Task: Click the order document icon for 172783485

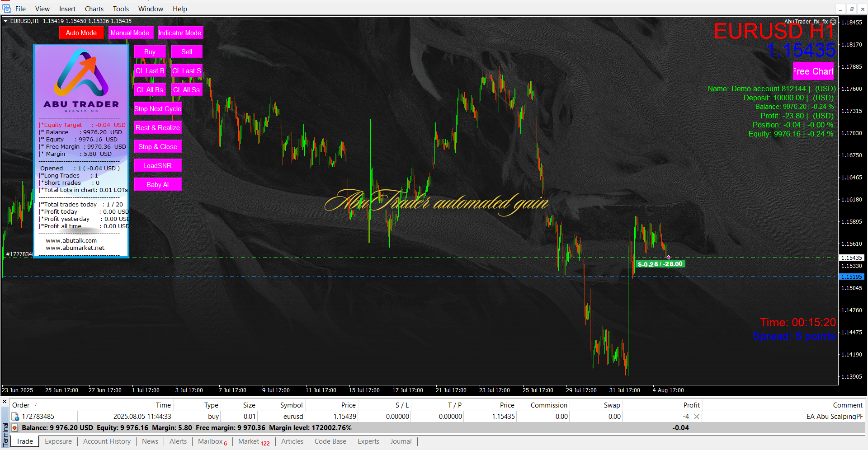Action: 15,417
